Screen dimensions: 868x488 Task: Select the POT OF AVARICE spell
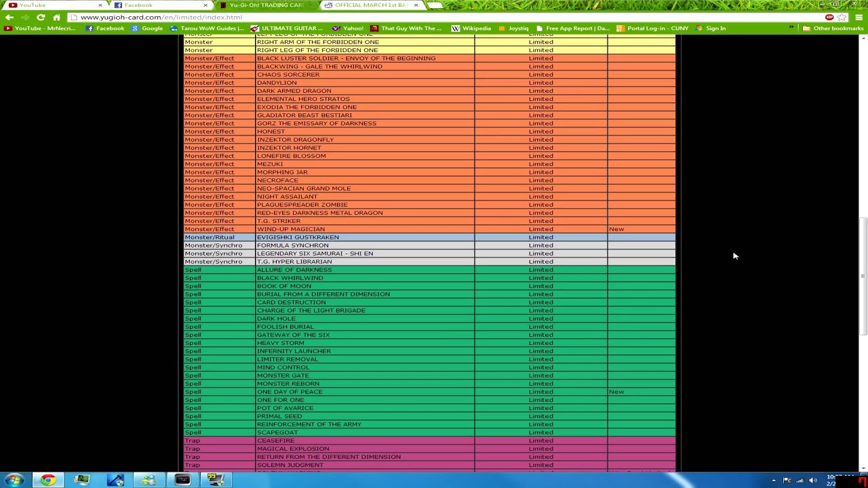(285, 408)
